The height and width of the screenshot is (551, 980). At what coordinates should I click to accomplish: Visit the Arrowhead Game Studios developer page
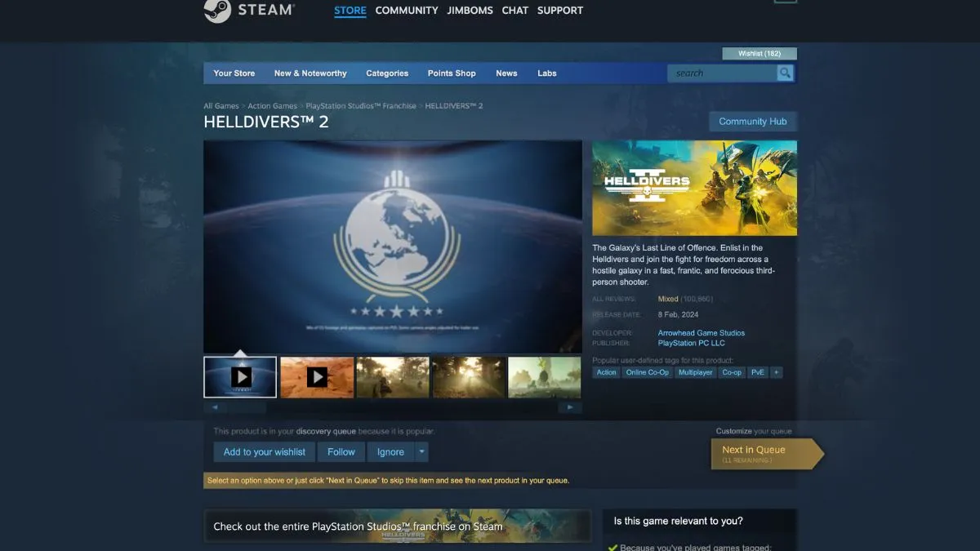702,332
